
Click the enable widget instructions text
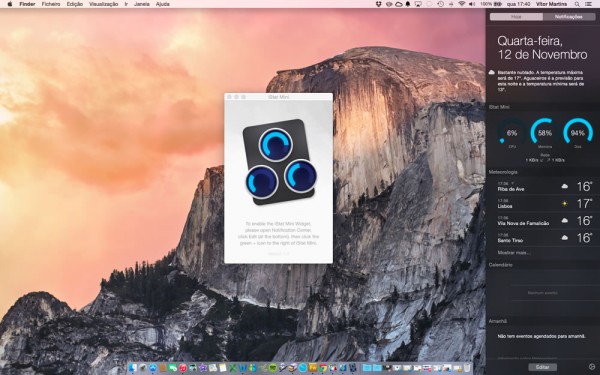click(x=278, y=233)
